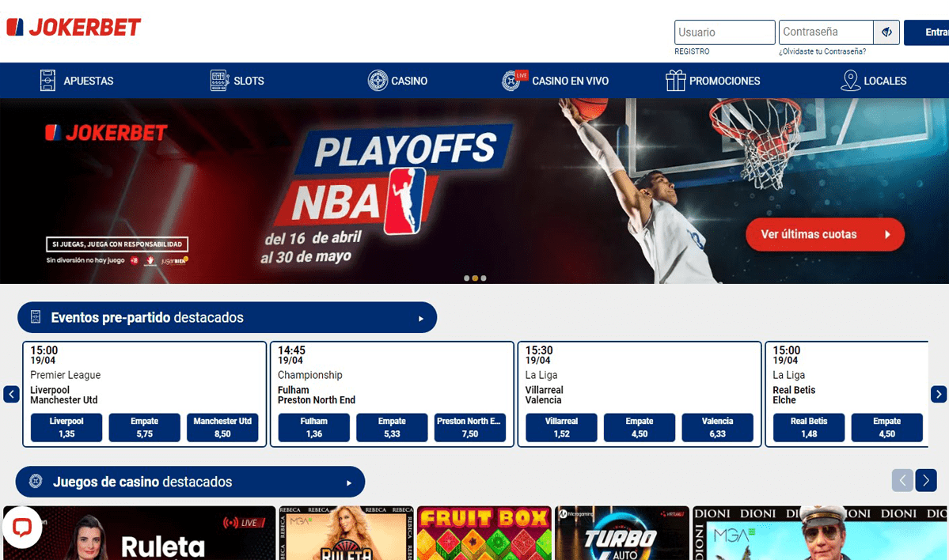Click the Apuestas football pitch icon
The height and width of the screenshot is (560, 949).
pos(47,81)
